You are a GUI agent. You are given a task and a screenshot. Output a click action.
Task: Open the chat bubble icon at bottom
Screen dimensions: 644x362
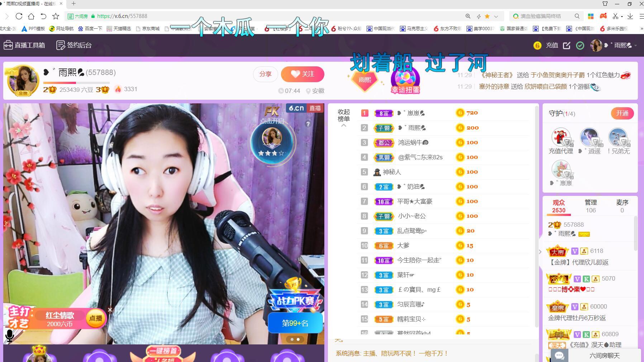click(x=559, y=356)
